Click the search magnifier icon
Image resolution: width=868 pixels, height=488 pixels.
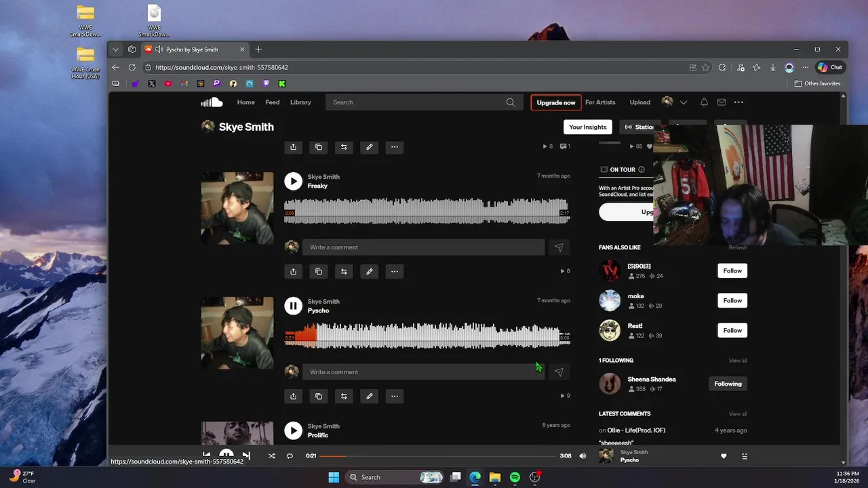(510, 102)
